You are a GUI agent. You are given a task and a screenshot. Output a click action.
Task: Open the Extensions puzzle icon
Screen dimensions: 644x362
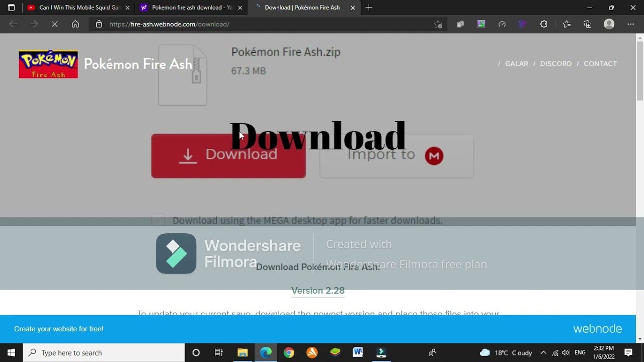pyautogui.click(x=543, y=24)
